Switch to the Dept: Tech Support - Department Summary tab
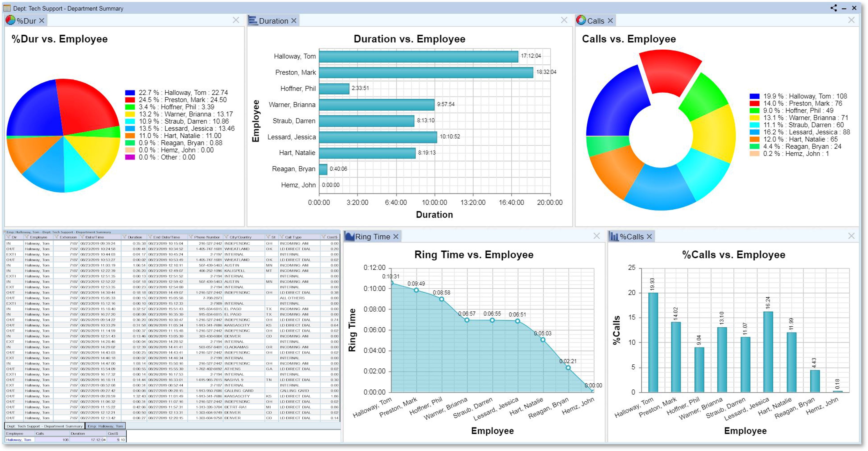This screenshot has height=451, width=868. click(x=45, y=426)
